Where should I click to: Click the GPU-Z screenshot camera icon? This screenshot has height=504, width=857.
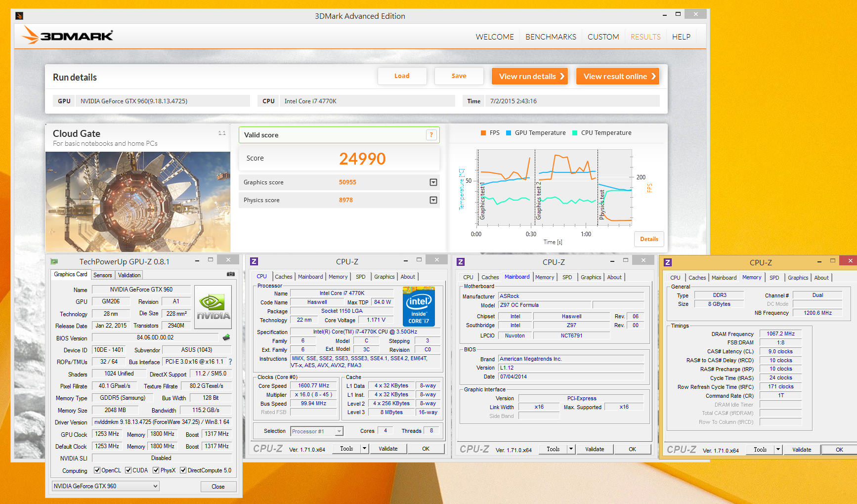point(230,274)
